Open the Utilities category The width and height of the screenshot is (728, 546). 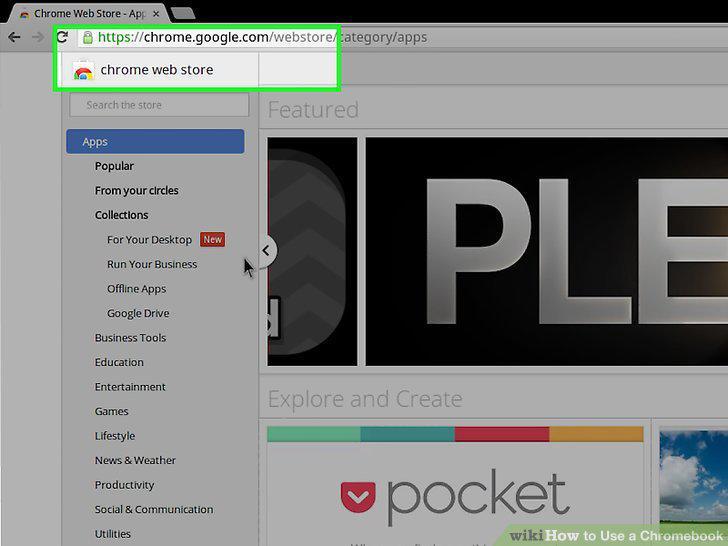(112, 534)
